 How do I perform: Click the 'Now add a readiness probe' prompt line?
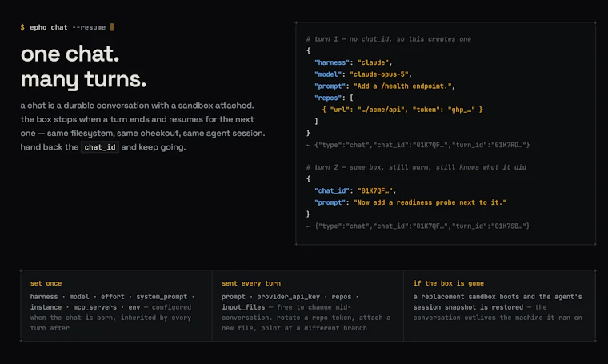410,202
